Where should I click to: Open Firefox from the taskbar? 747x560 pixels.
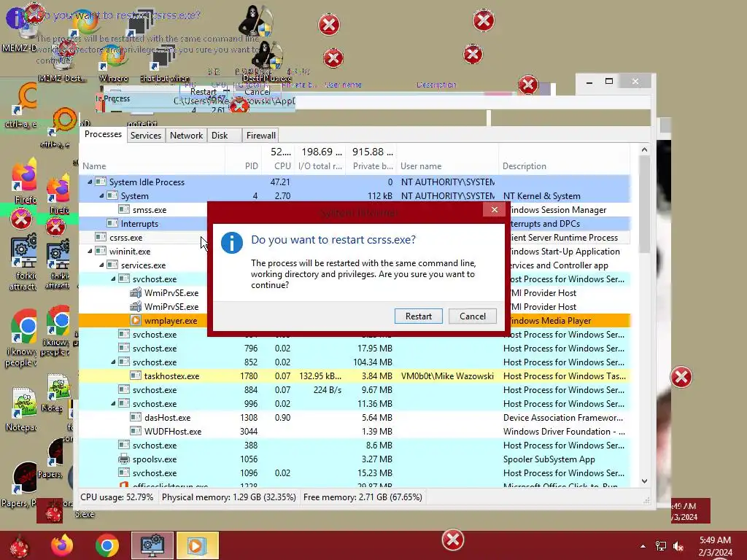point(62,545)
